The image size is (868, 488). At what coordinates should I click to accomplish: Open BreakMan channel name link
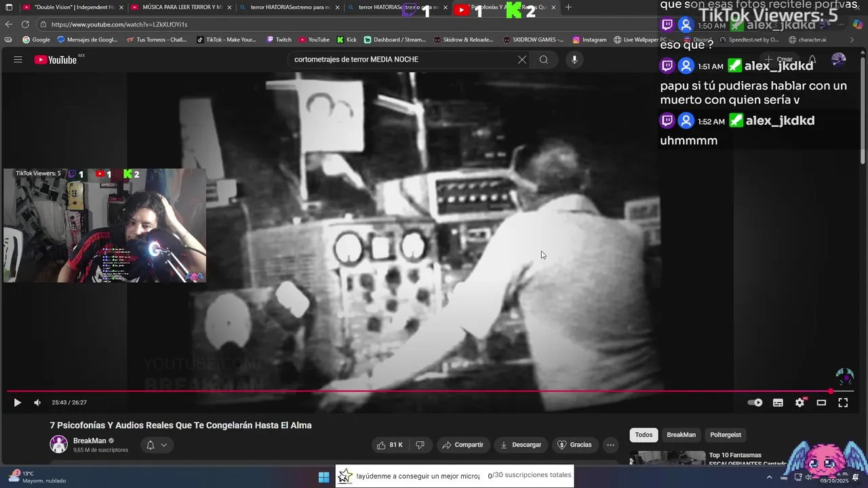tap(90, 441)
